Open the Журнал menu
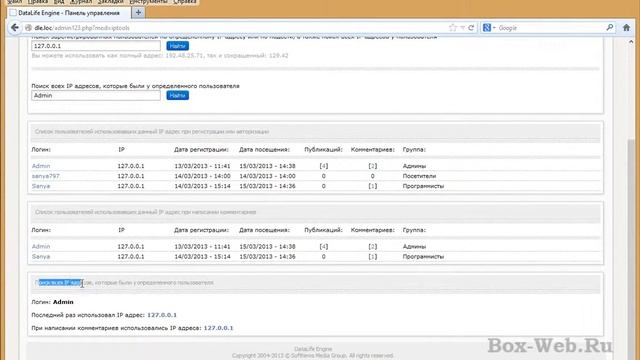The height and width of the screenshot is (360, 640). 80,2
